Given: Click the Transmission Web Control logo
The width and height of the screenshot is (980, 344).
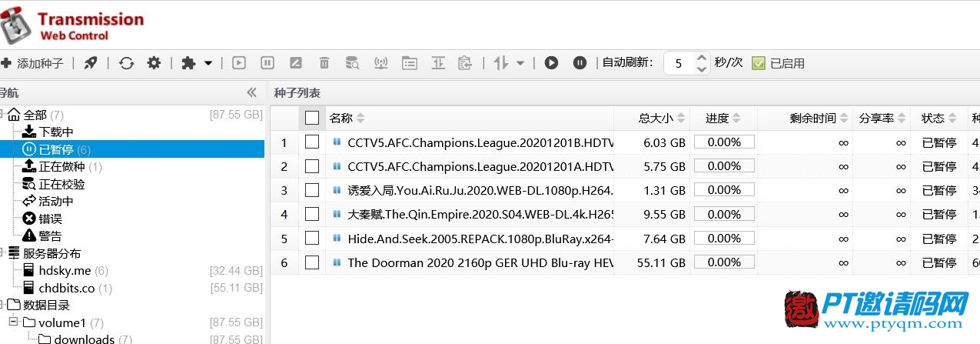Looking at the screenshot, I should [x=73, y=25].
